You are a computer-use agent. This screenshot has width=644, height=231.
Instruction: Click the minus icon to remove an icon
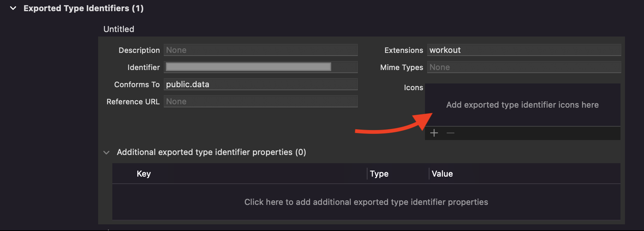450,133
